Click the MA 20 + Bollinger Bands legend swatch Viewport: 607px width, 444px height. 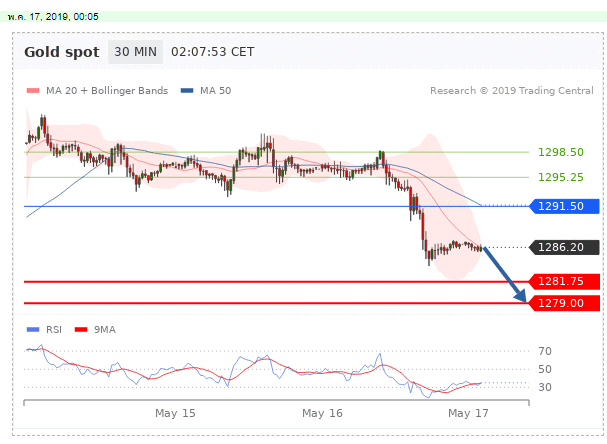pyautogui.click(x=33, y=91)
